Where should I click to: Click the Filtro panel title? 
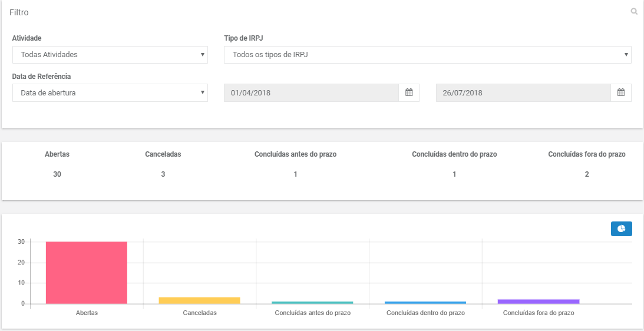19,12
